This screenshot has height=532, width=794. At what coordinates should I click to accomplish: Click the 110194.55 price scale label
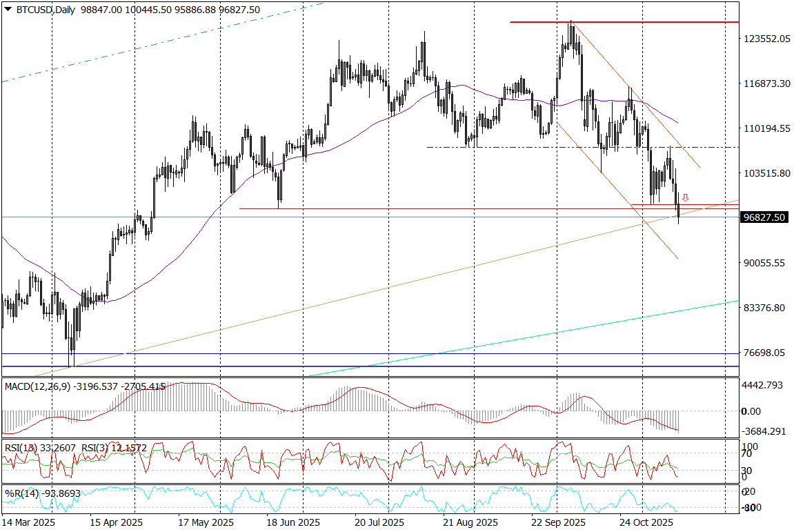(x=767, y=128)
